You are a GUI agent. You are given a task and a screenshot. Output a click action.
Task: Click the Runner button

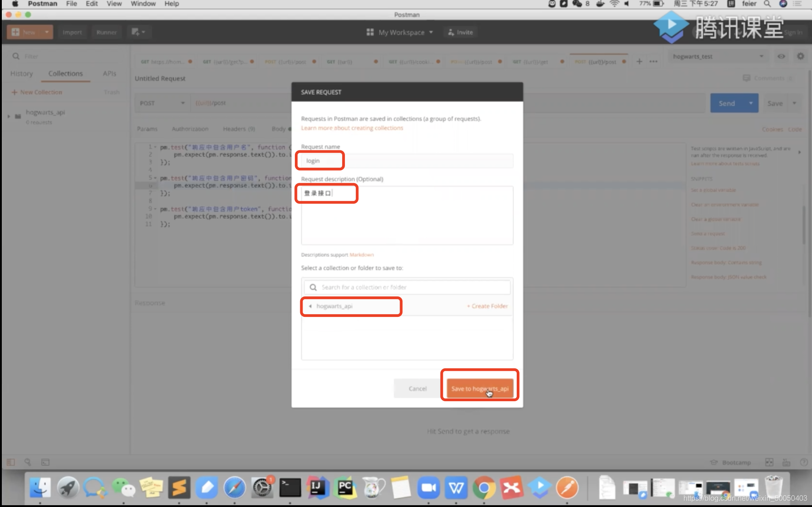pyautogui.click(x=106, y=32)
